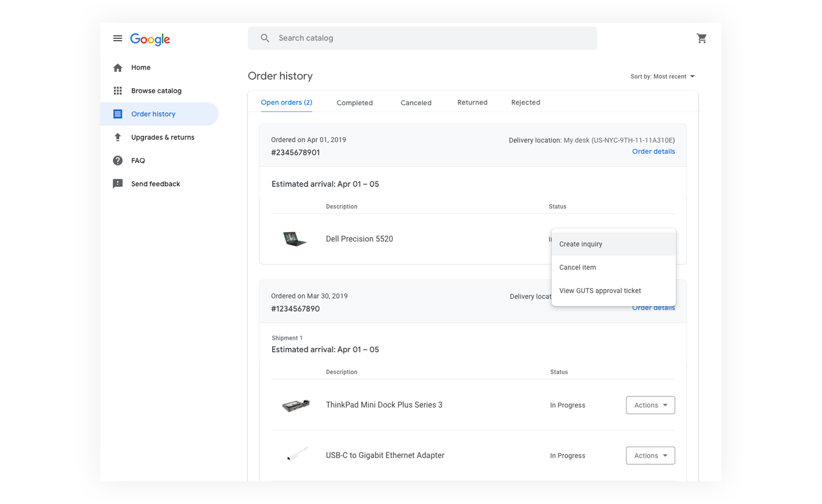Click the Dell Precision 5520 thumbnail
This screenshot has height=504, width=822.
pyautogui.click(x=294, y=239)
